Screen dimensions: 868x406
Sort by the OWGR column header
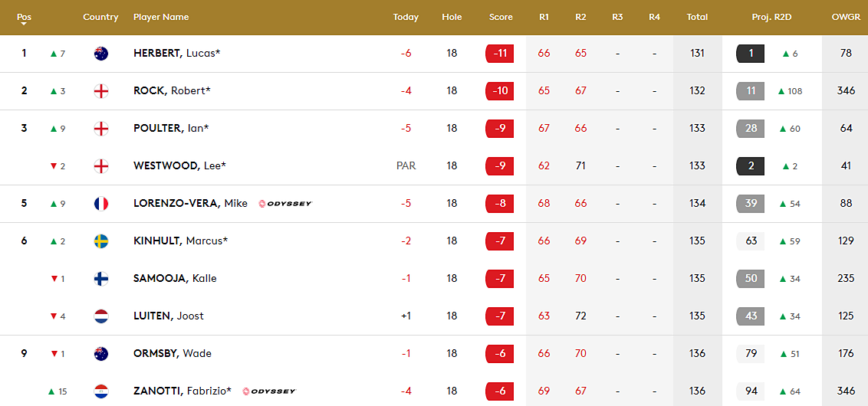point(846,17)
